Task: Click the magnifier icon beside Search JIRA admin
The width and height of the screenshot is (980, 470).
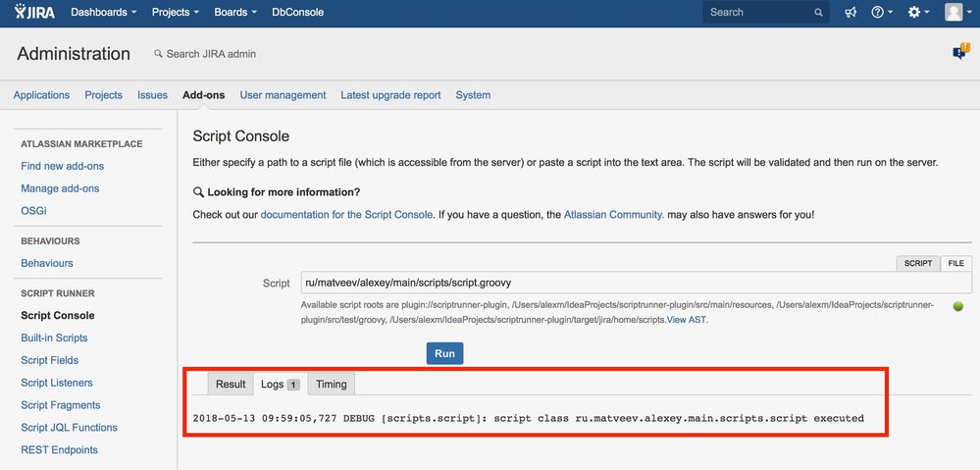Action: (x=158, y=54)
